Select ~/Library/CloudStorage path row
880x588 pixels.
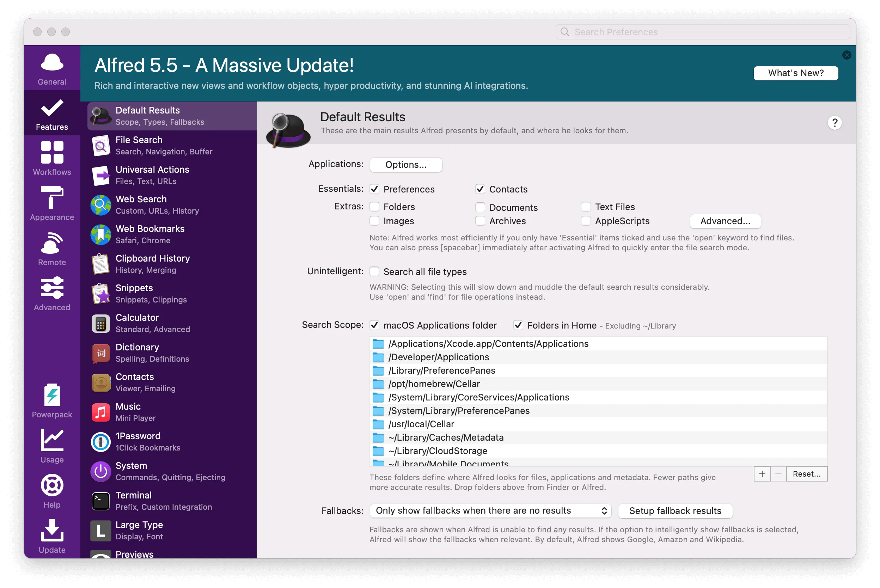coord(598,451)
